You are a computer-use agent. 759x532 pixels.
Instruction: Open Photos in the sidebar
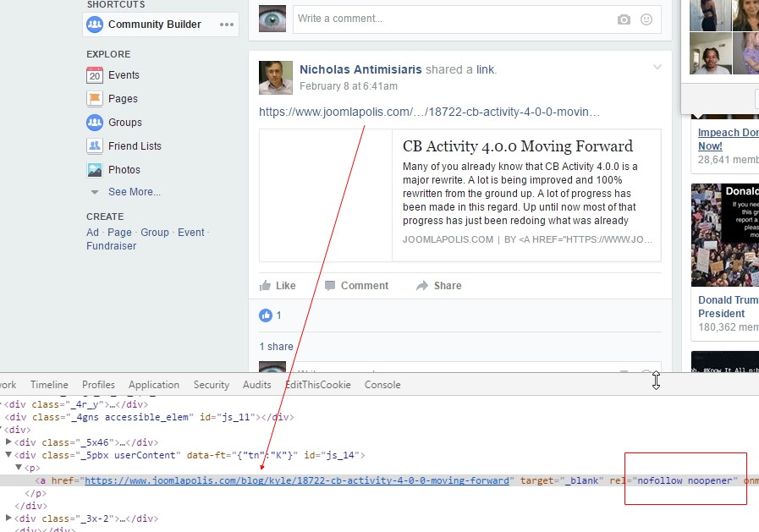124,170
